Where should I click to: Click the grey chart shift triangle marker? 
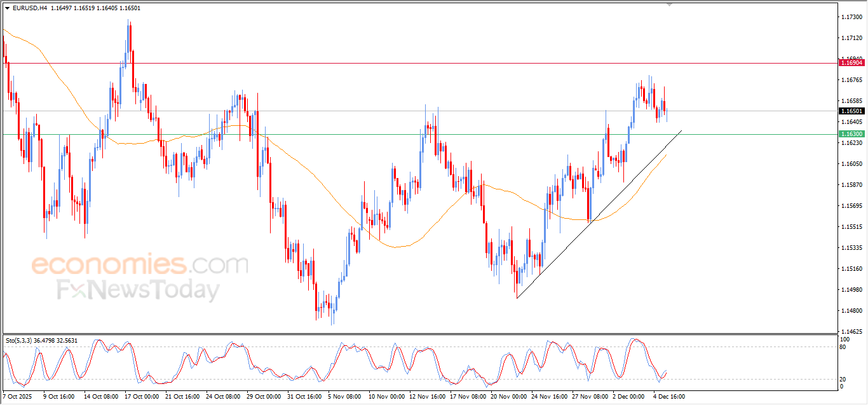tap(668, 4)
